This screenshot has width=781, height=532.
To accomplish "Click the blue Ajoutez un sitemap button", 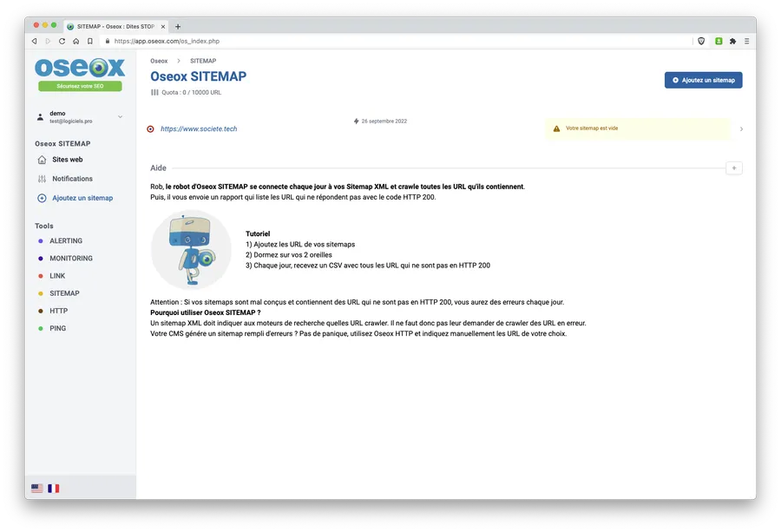I will tap(703, 80).
